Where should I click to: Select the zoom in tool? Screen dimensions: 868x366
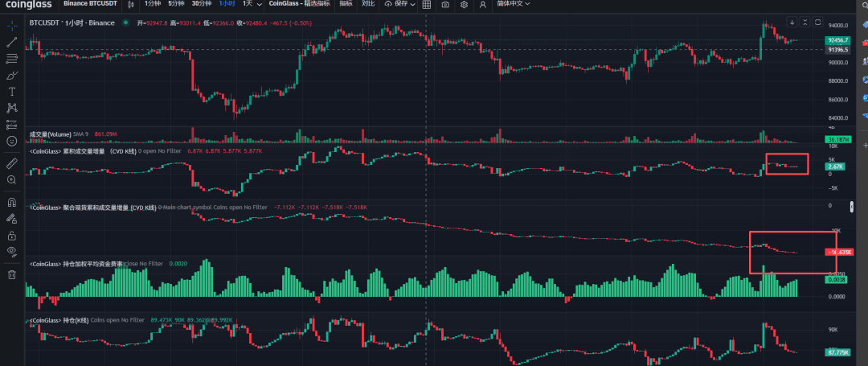(x=11, y=180)
